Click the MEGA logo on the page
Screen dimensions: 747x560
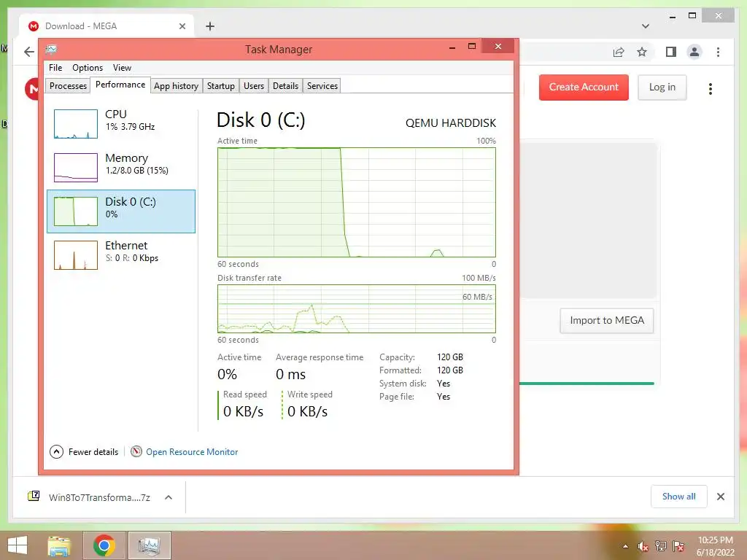32,88
